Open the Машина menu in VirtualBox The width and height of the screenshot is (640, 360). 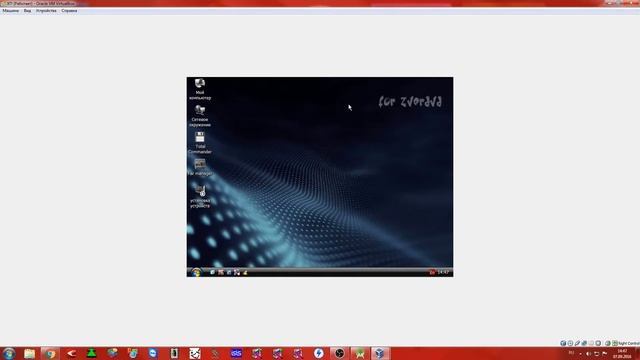tap(11, 11)
